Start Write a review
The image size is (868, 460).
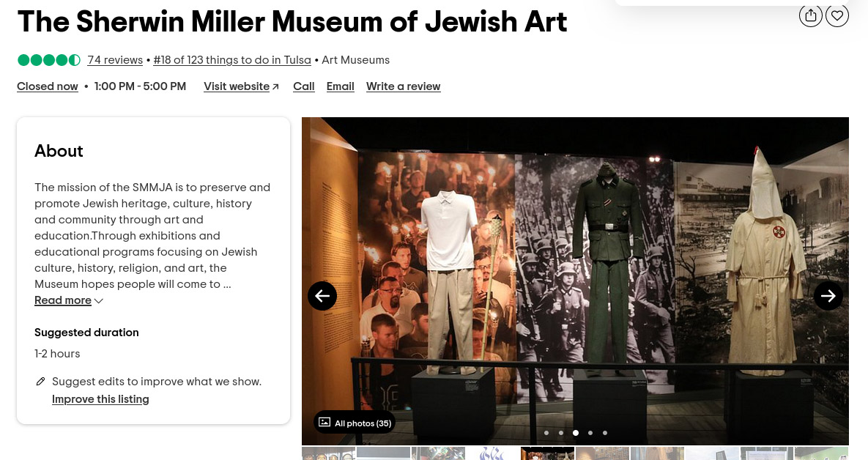click(x=404, y=86)
